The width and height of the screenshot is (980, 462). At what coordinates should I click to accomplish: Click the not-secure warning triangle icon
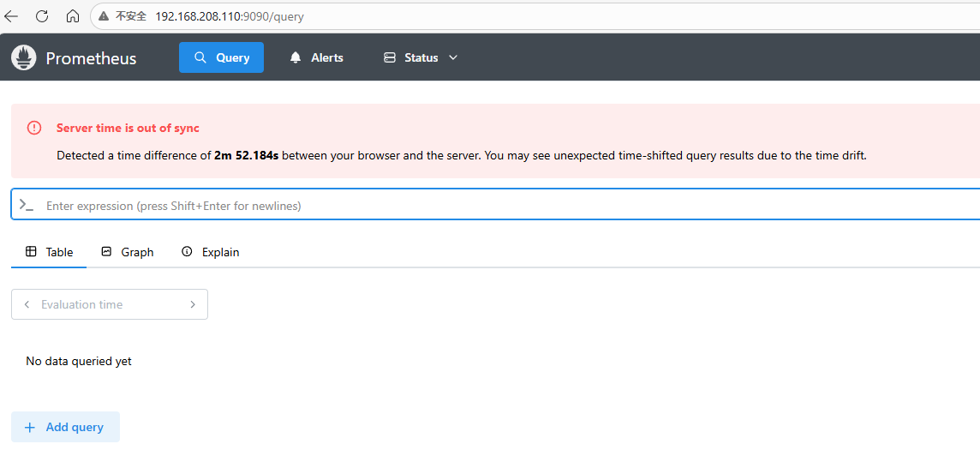click(x=103, y=17)
